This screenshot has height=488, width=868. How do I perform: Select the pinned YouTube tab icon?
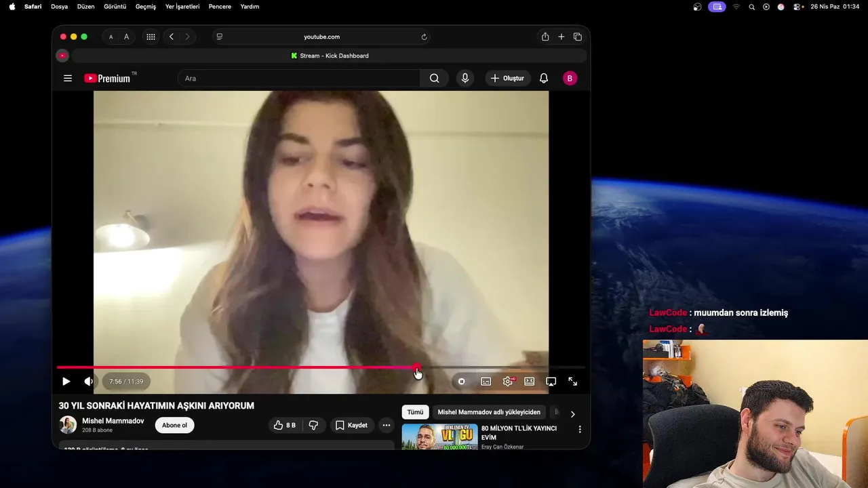pos(62,56)
